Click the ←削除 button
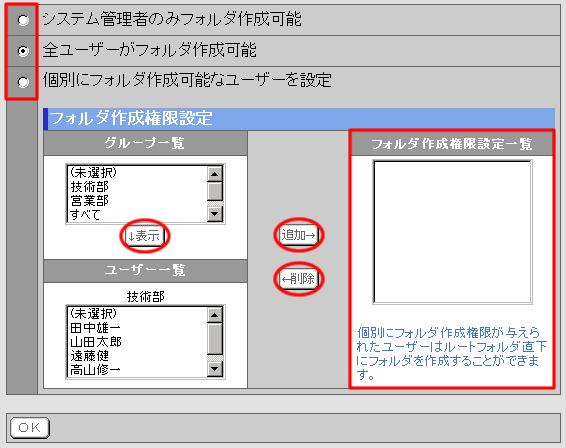This screenshot has height=448, width=566. (299, 279)
